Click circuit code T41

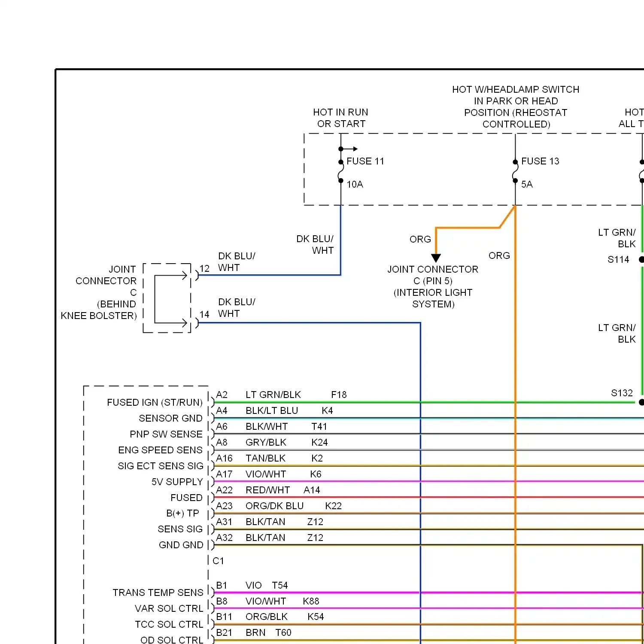pos(319,426)
